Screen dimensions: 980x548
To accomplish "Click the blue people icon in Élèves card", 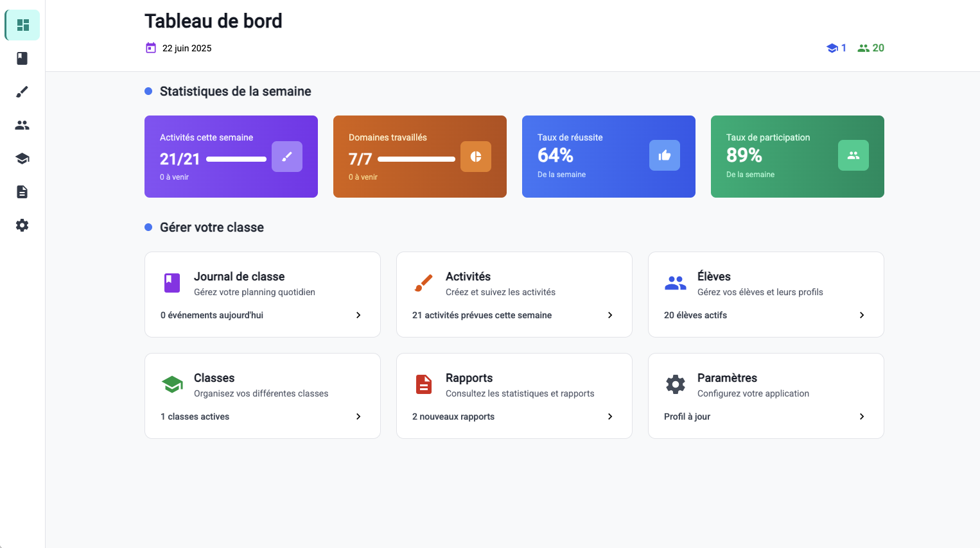I will 676,283.
